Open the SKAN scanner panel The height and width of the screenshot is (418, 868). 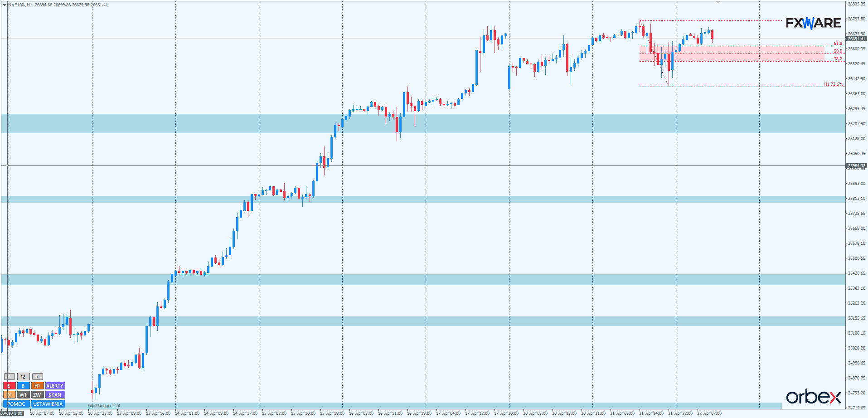(x=55, y=395)
